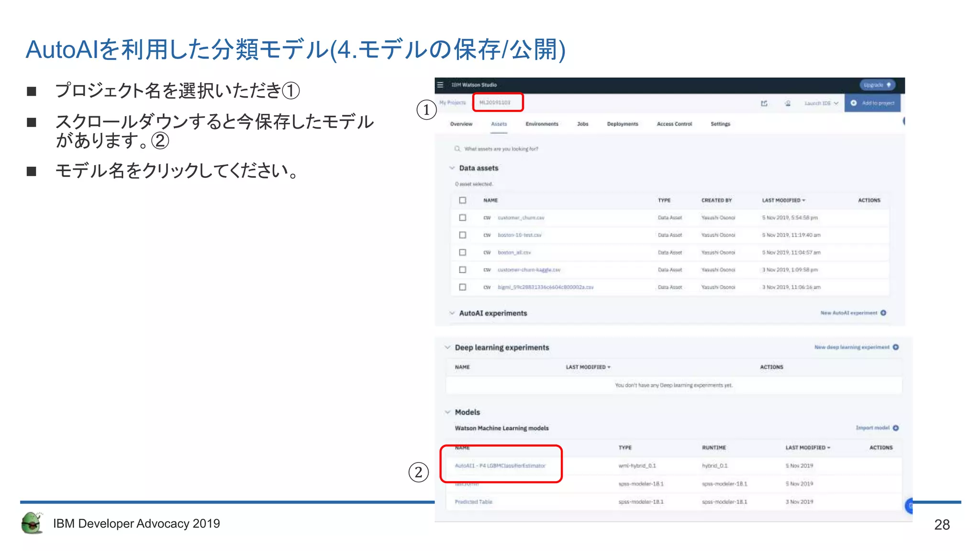Open the Launch IDE dropdown
Screen dimensions: 980x551
(x=821, y=103)
